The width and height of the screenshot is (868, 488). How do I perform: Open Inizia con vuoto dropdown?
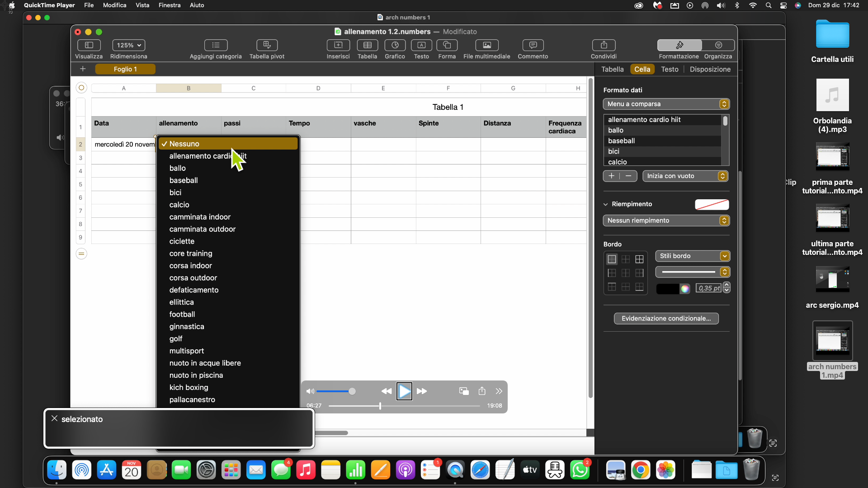tap(685, 176)
